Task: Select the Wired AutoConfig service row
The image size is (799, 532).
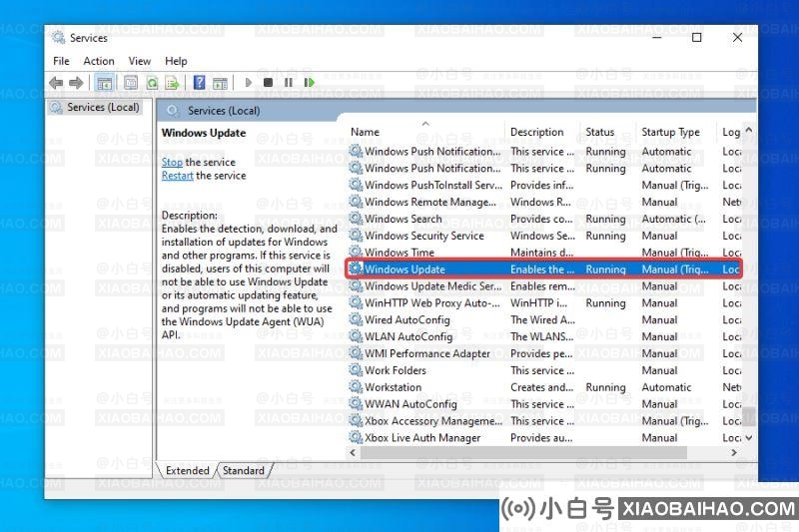Action: (543, 319)
